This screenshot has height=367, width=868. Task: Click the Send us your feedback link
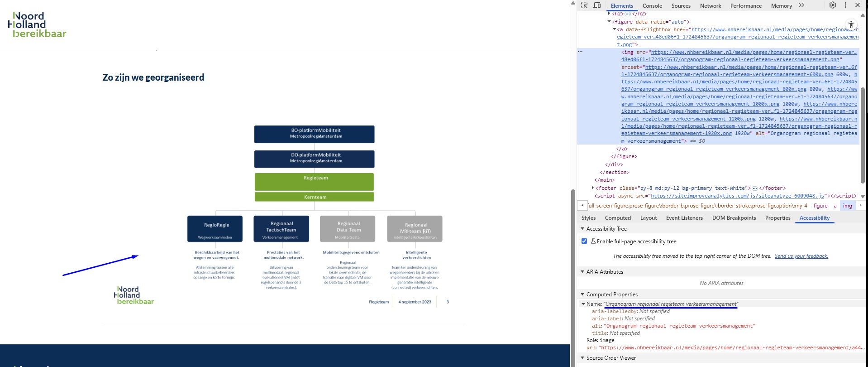click(x=801, y=256)
